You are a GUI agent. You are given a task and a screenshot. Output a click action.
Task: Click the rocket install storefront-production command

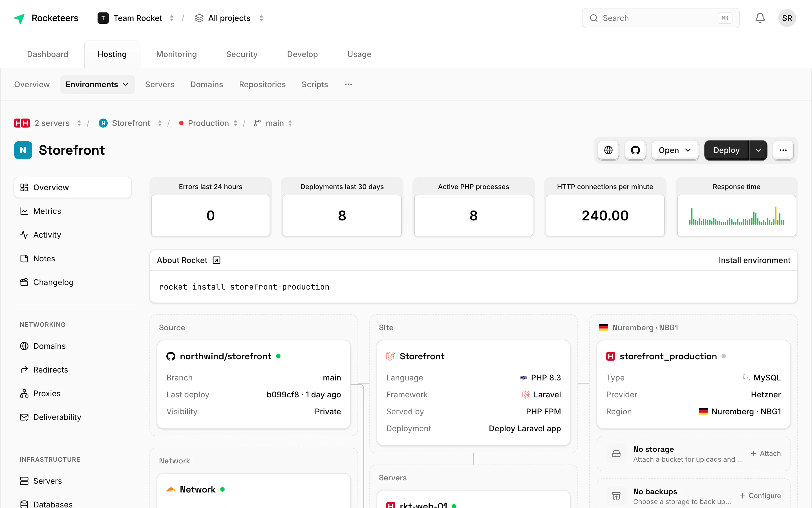tap(244, 287)
